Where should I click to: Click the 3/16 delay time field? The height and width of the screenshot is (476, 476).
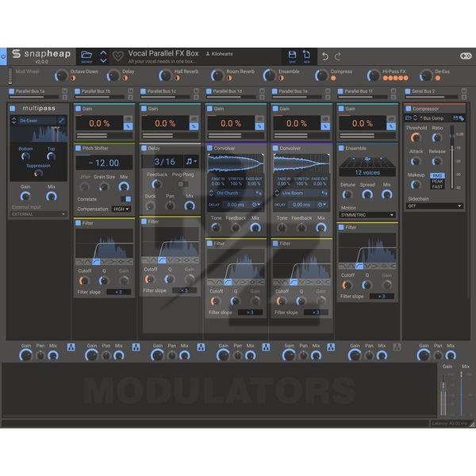[x=163, y=162]
